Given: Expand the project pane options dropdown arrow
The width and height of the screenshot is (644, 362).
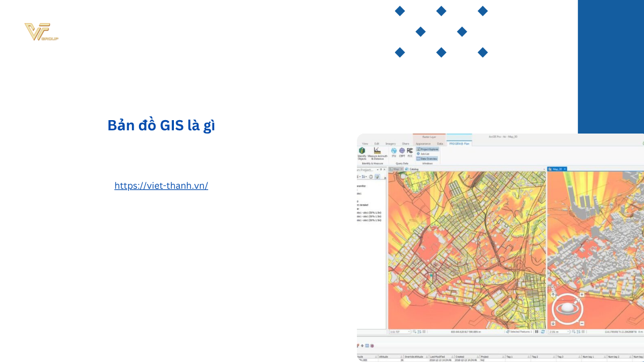Looking at the screenshot, I should click(x=378, y=169).
